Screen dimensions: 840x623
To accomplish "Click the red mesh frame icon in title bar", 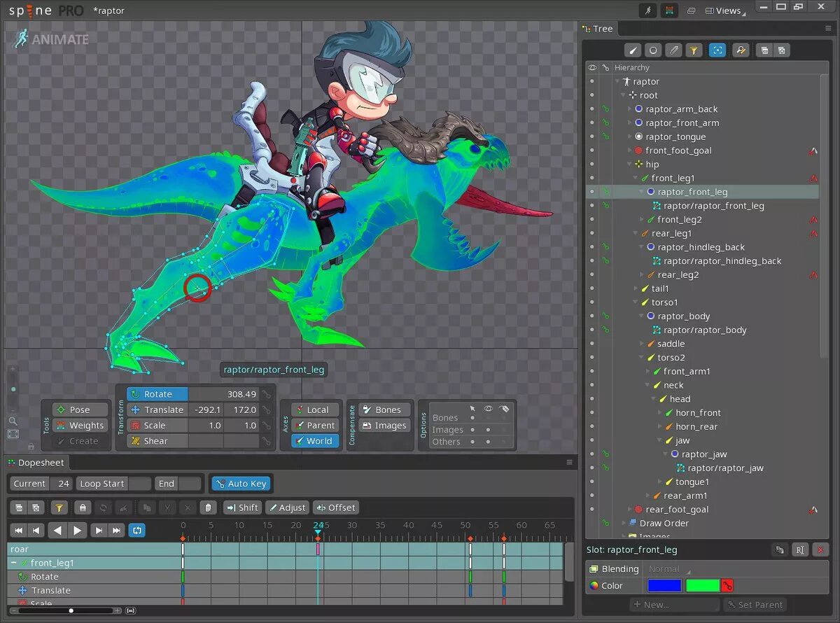I will pos(669,10).
